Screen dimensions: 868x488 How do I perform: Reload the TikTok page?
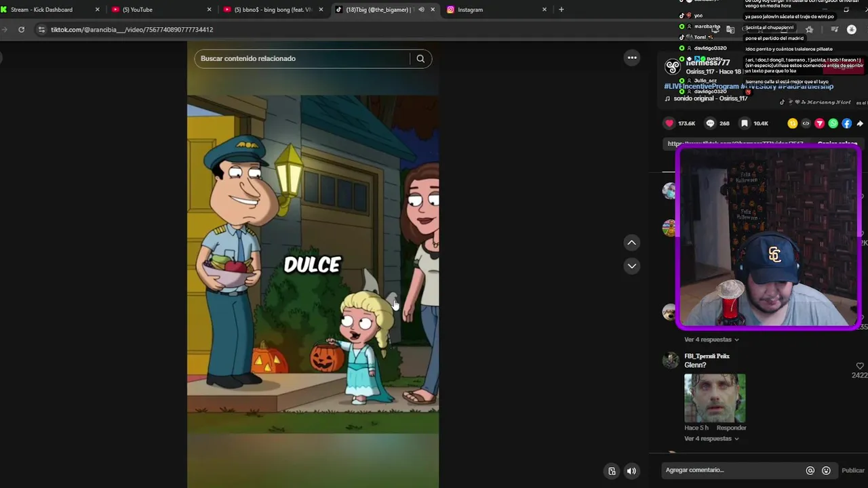click(22, 30)
